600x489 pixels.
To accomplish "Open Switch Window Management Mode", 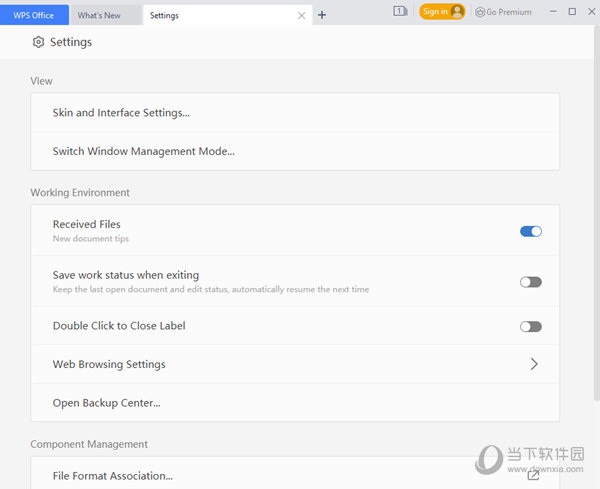I will (x=295, y=152).
